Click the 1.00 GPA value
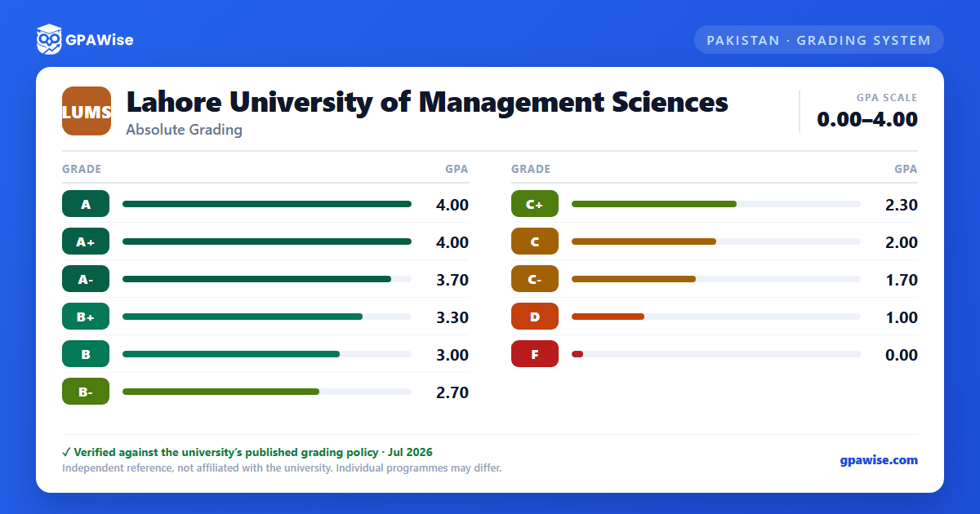980x514 pixels. click(x=902, y=317)
